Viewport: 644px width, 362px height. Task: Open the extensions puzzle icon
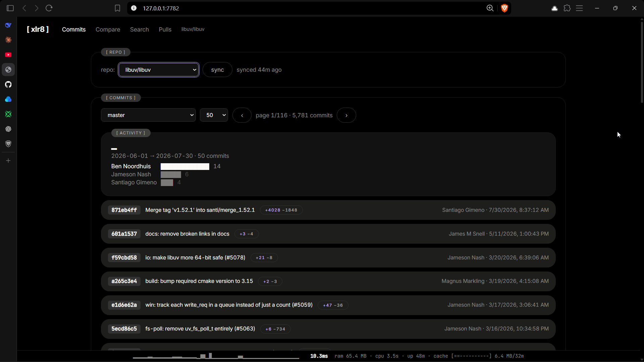(x=567, y=8)
